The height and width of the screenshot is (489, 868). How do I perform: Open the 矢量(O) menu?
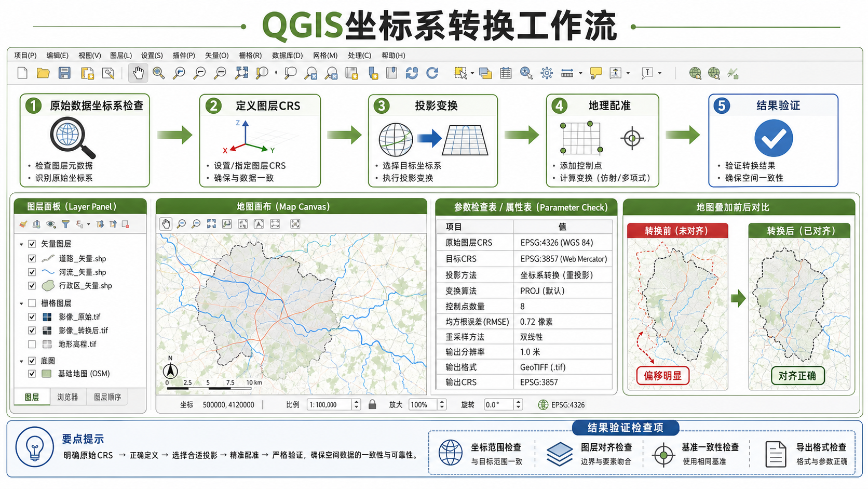click(216, 55)
